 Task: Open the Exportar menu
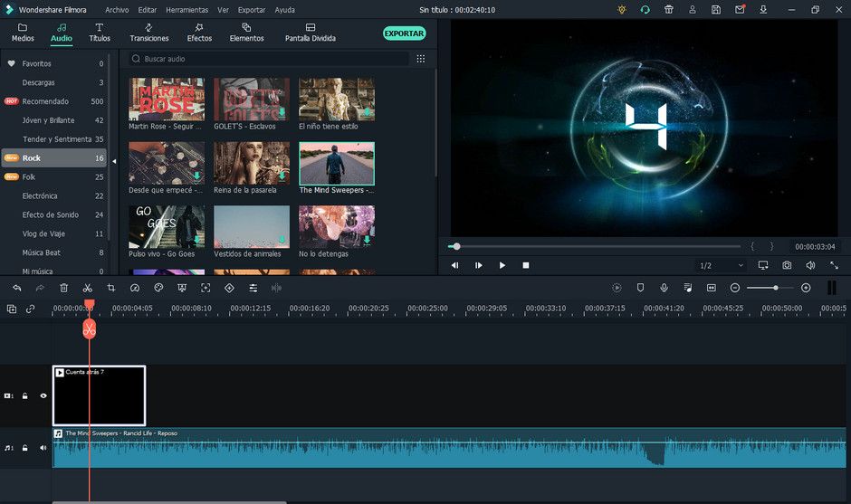click(x=252, y=10)
